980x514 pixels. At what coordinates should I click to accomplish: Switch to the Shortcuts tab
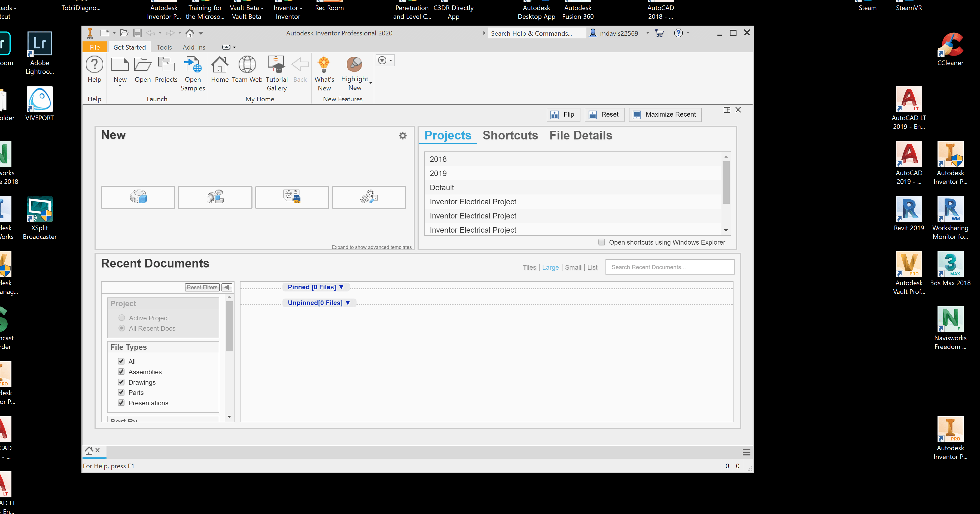tap(510, 135)
